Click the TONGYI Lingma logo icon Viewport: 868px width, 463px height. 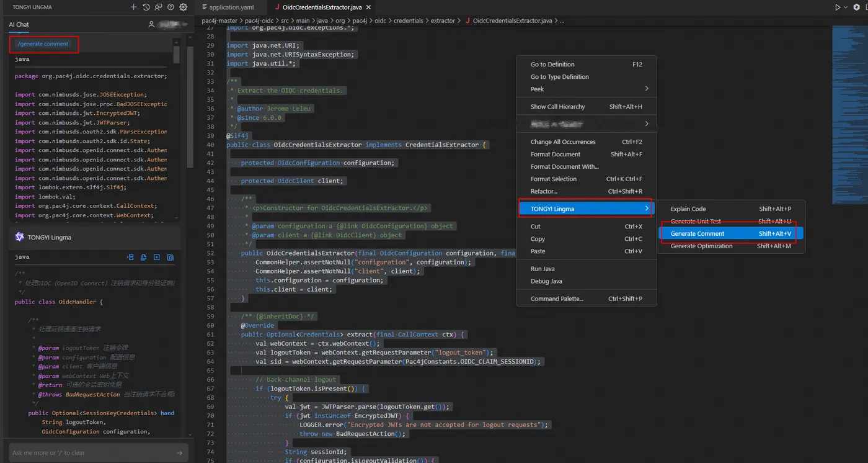(x=19, y=237)
